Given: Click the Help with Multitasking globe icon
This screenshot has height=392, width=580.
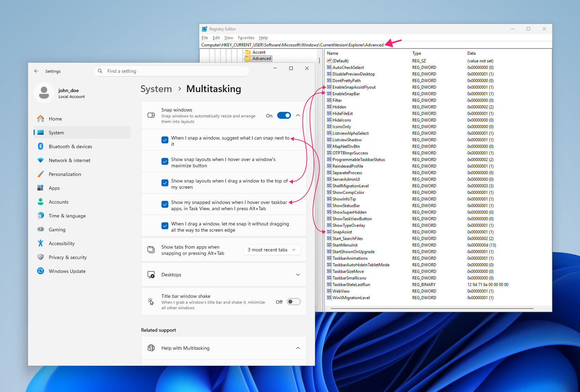Looking at the screenshot, I should click(151, 348).
